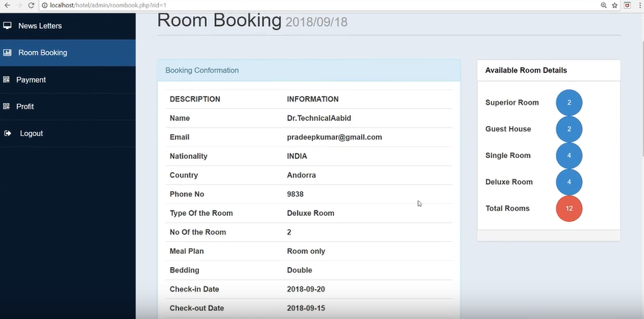The height and width of the screenshot is (319, 644).
Task: Click the page vertical scrollbar
Action: (642, 99)
